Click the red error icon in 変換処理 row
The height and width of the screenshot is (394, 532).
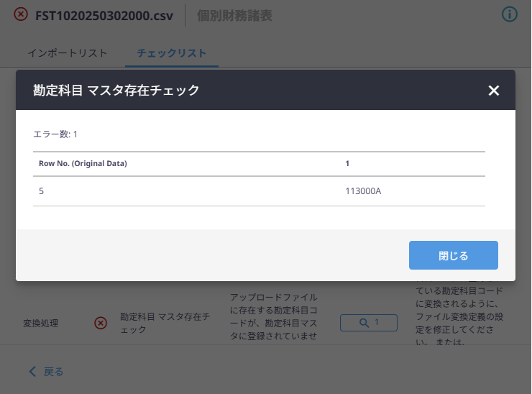coord(101,323)
